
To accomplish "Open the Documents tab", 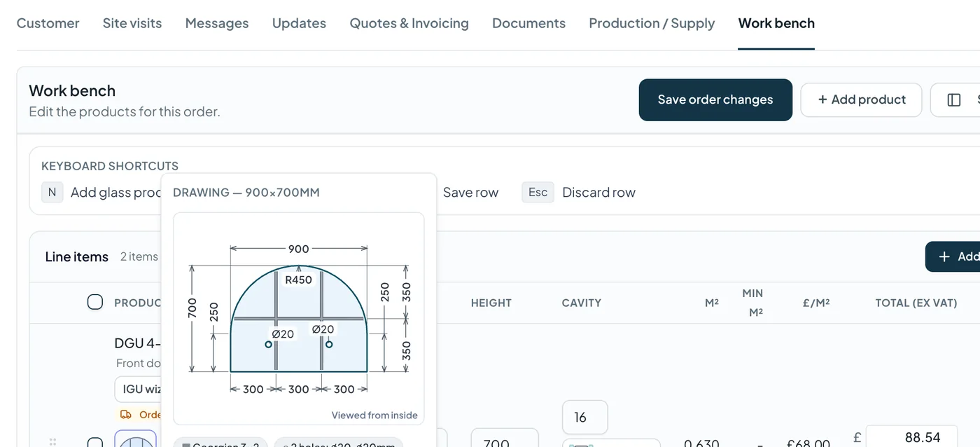I will 528,23.
